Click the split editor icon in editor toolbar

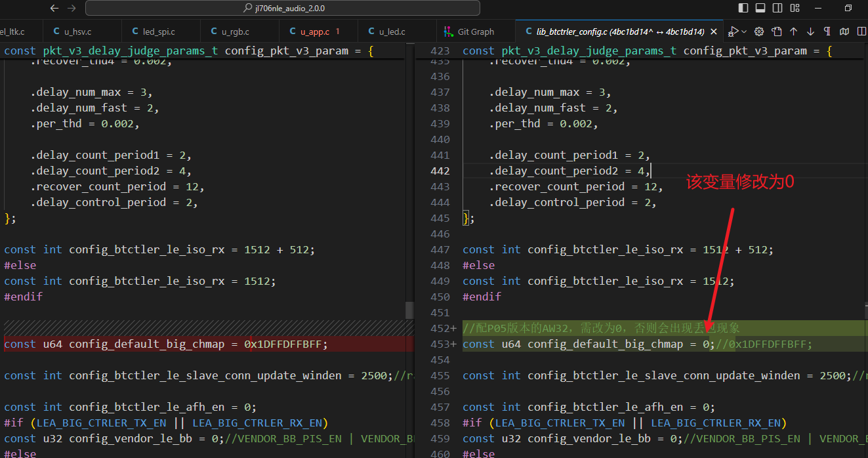click(861, 31)
